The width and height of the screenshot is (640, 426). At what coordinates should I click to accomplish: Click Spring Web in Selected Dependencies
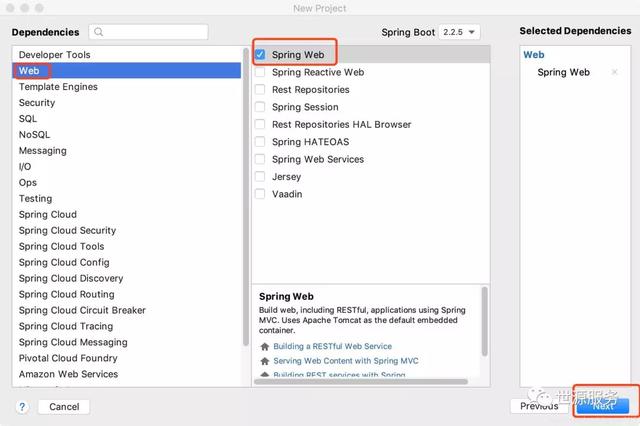tap(563, 72)
